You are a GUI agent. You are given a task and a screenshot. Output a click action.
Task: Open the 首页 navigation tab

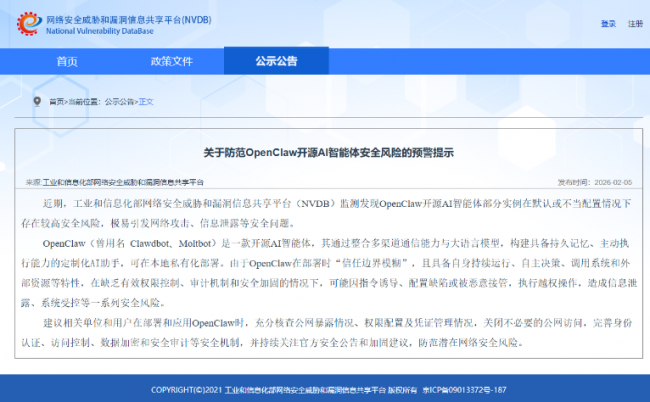point(67,61)
